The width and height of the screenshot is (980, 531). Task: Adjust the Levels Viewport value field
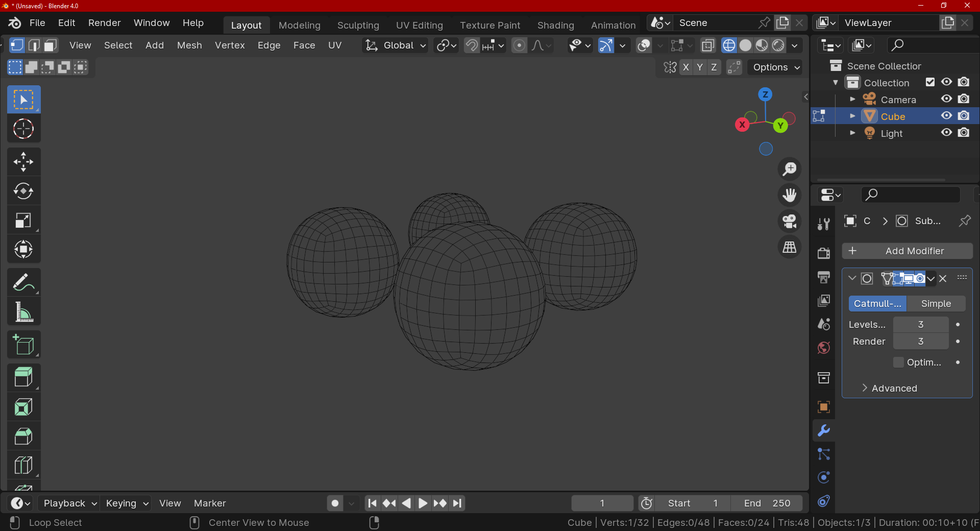pos(920,324)
